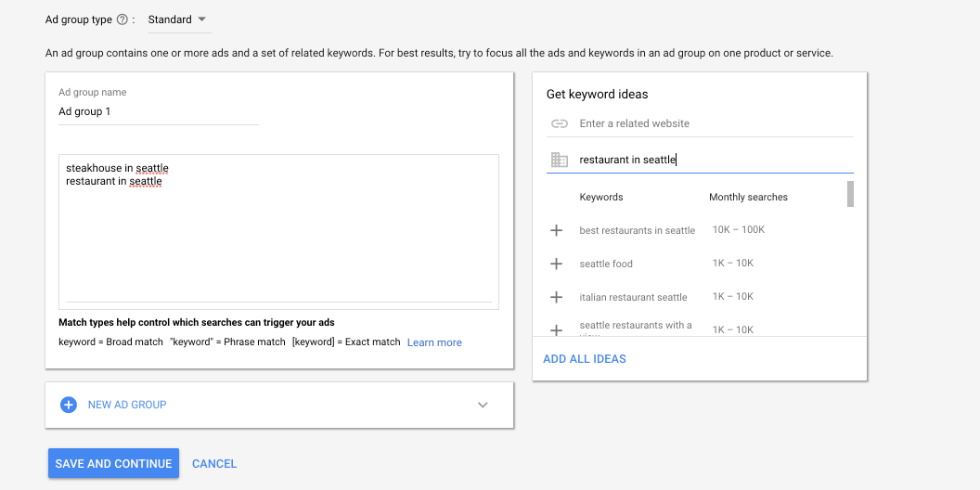Add 'best restaurants in seattle' keyword plus icon
The height and width of the screenshot is (490, 980).
(557, 230)
